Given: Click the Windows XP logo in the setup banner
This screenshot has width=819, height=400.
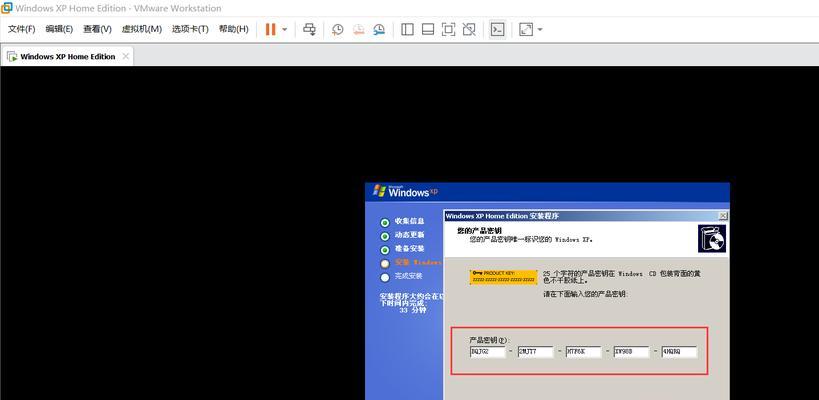Looking at the screenshot, I should tap(406, 191).
